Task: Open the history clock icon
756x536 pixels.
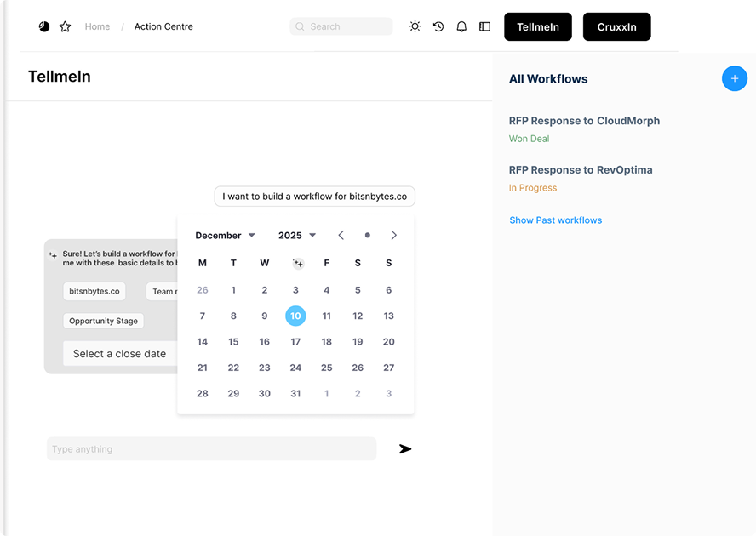Action: (438, 26)
